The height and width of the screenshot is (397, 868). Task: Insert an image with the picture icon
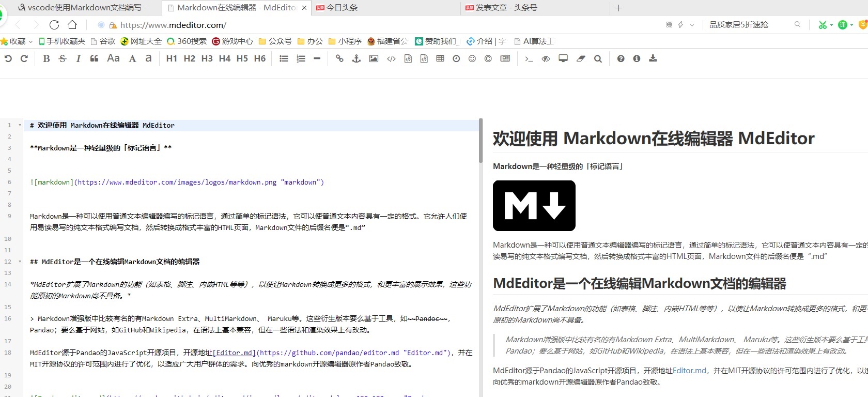(x=374, y=59)
